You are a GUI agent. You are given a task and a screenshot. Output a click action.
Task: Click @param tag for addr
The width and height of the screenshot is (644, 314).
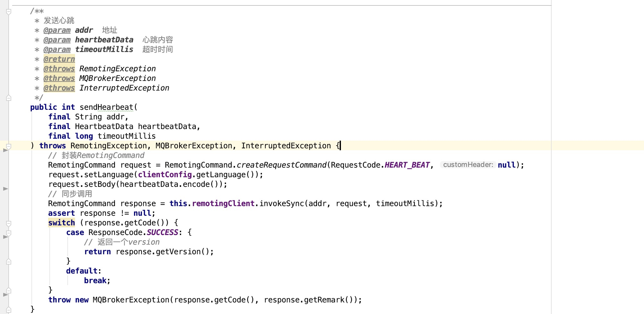point(57,30)
